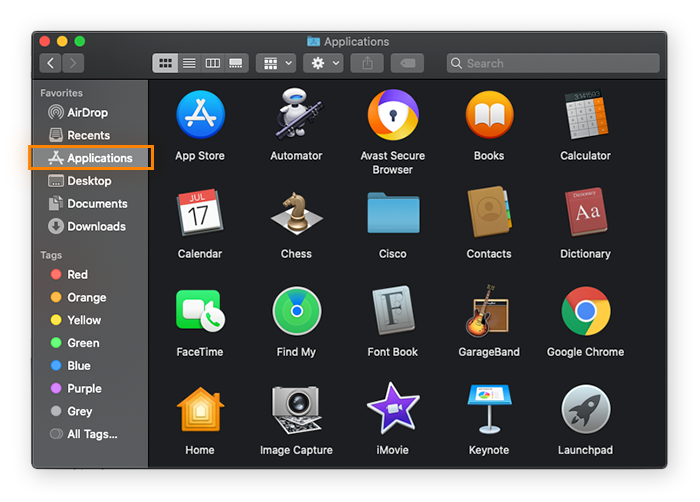700x502 pixels.
Task: Open Desktop in the sidebar
Action: pos(91,181)
